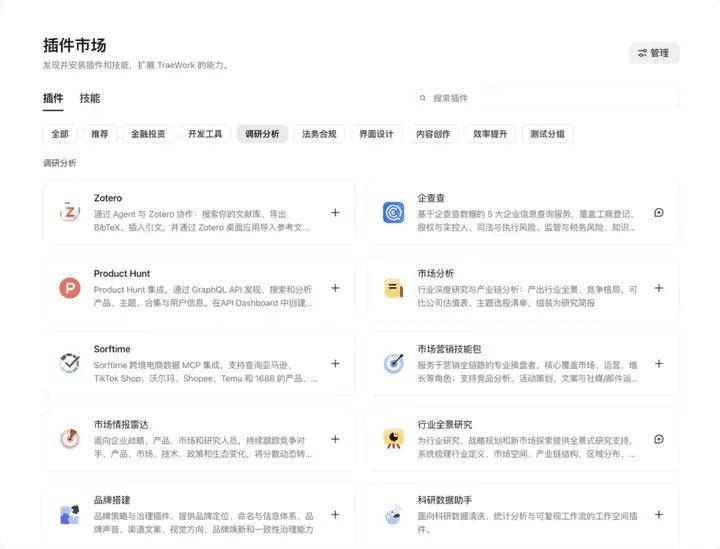The height and width of the screenshot is (549, 720).
Task: Open the 管理 settings button
Action: point(653,53)
